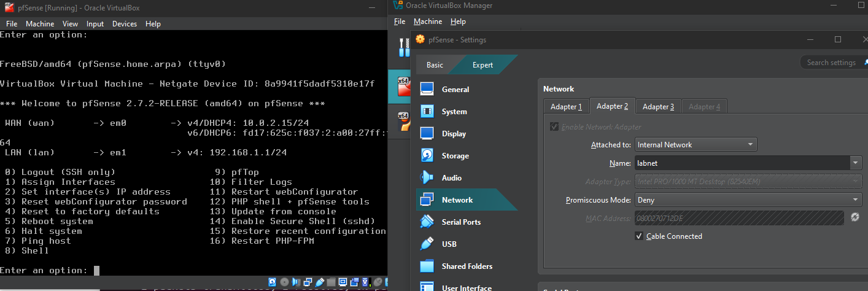868x291 pixels.
Task: Toggle the Enable Network Adapter checkbox
Action: click(x=555, y=126)
